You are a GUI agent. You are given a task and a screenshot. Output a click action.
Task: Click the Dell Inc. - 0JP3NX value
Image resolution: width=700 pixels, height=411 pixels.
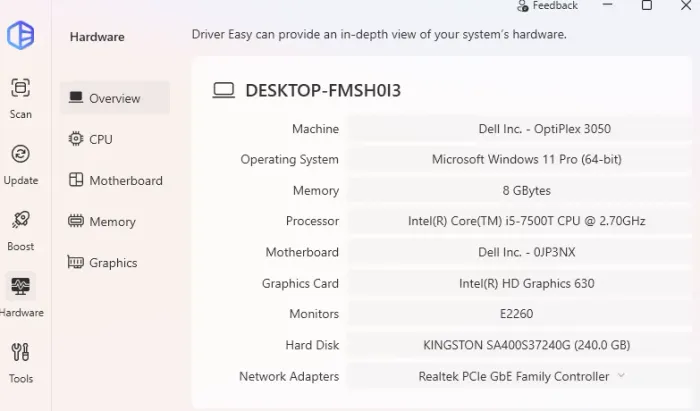[x=527, y=252]
